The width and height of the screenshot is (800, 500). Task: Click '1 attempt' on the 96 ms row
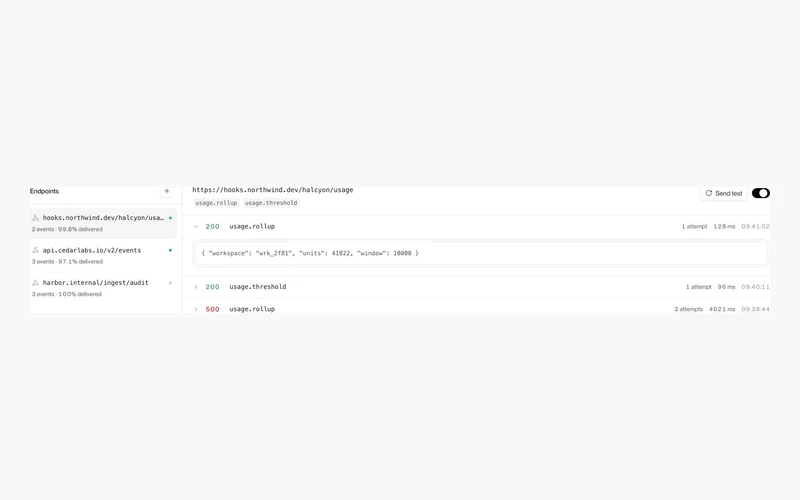tap(698, 287)
